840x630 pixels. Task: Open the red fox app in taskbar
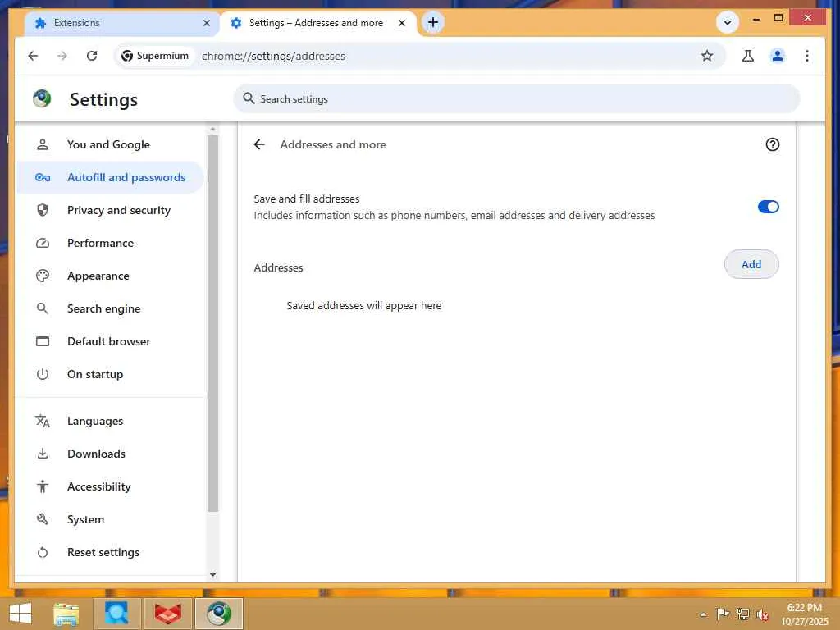(167, 614)
